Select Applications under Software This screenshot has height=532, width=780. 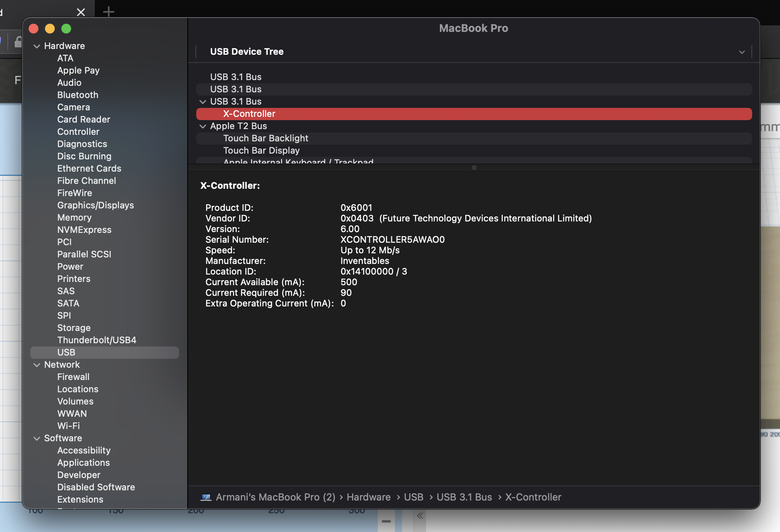coord(83,463)
